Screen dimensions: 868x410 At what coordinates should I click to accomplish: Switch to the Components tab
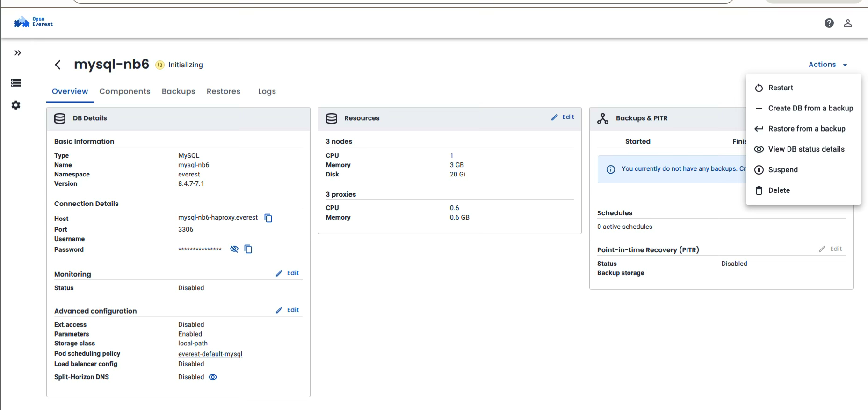point(124,91)
